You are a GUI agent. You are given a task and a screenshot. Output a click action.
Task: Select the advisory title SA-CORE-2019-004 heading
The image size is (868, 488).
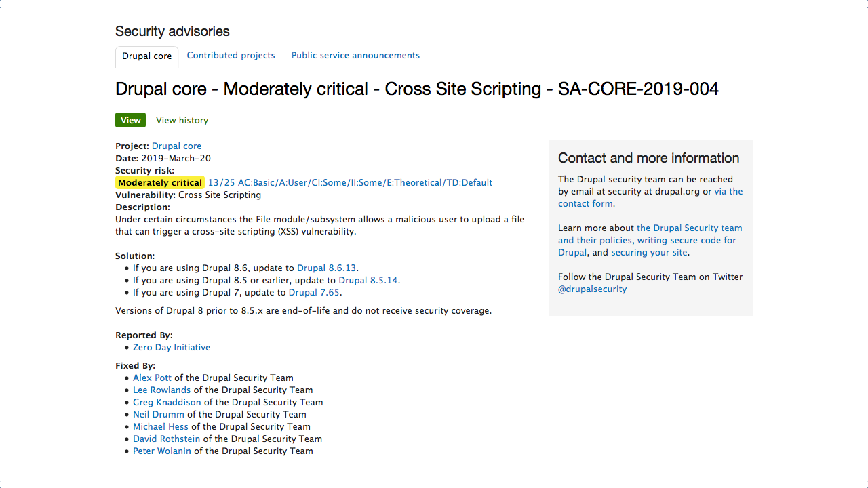417,89
